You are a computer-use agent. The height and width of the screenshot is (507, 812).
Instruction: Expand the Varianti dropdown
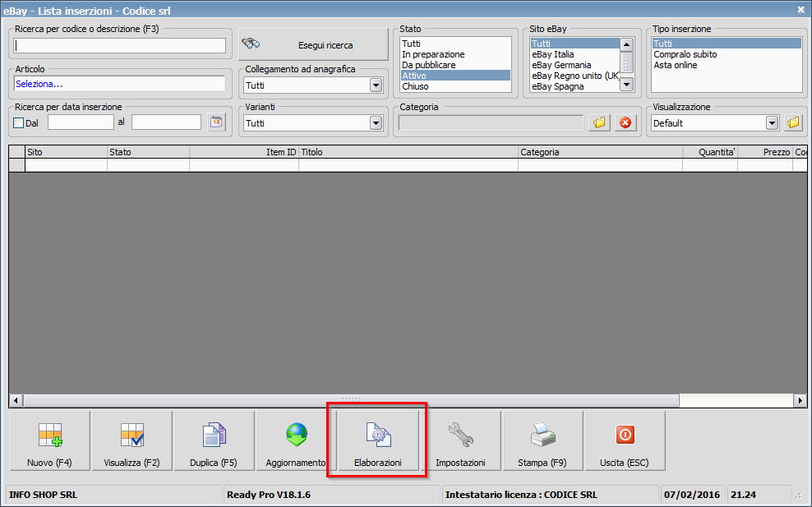point(376,123)
